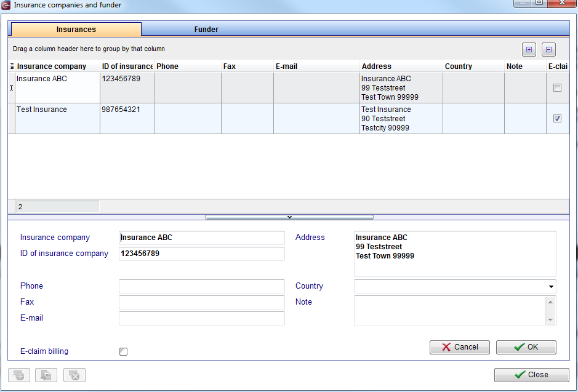The width and height of the screenshot is (578, 392).
Task: Click the OK button
Action: click(x=526, y=347)
